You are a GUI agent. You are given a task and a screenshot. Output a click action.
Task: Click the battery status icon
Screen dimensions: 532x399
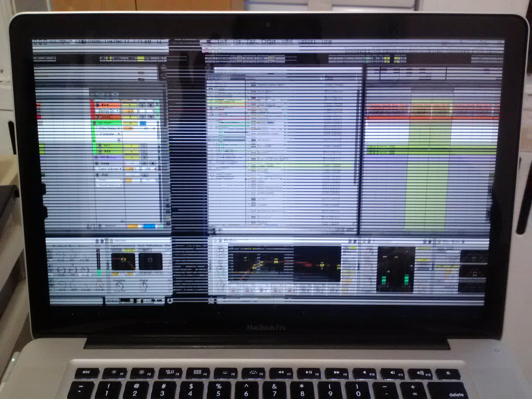(83, 42)
